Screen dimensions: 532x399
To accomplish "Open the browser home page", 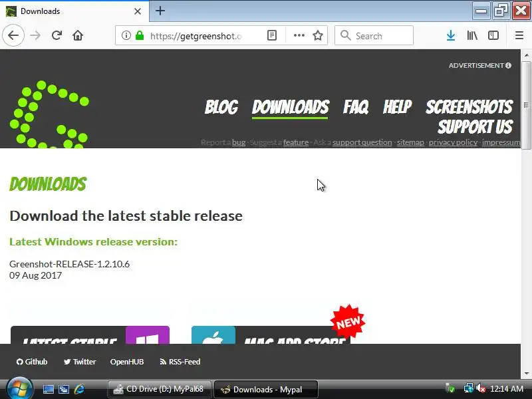I will [78, 35].
